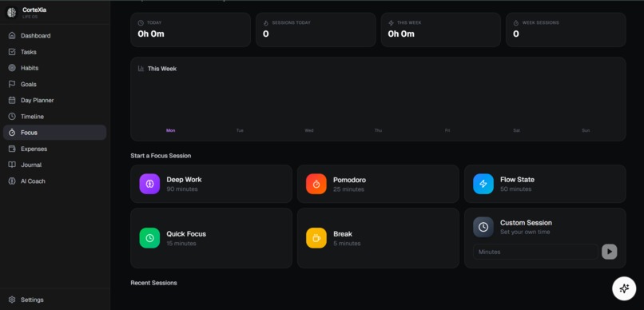Click the 0h 0m value under Today
Screen dimensions: 644x310
pos(151,34)
